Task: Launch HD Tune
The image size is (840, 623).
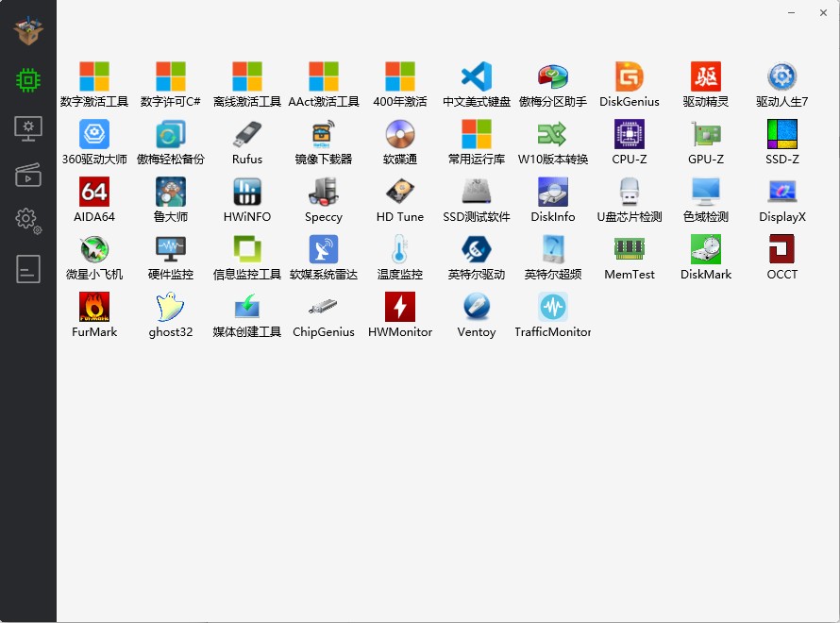Action: click(400, 200)
